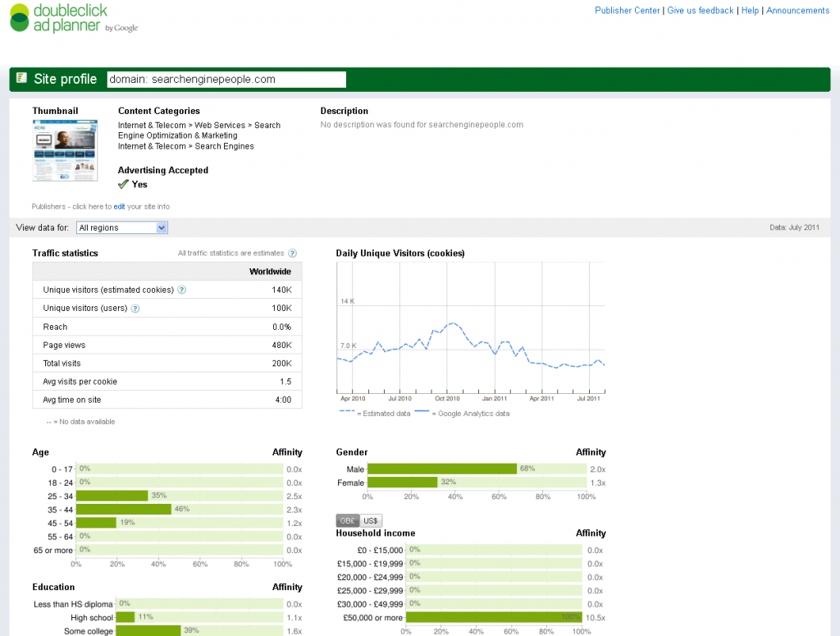Open the Publisher Center link
Screen dimensions: 840x636
pyautogui.click(x=627, y=11)
